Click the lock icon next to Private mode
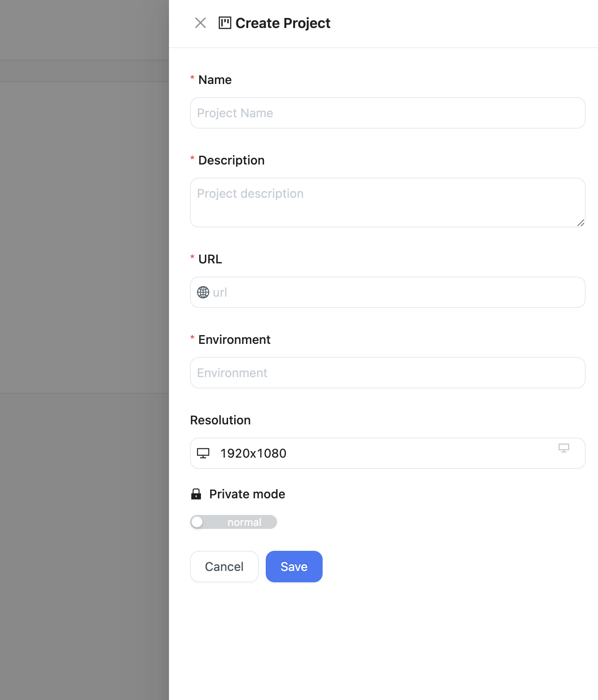The width and height of the screenshot is (598, 700). click(196, 494)
